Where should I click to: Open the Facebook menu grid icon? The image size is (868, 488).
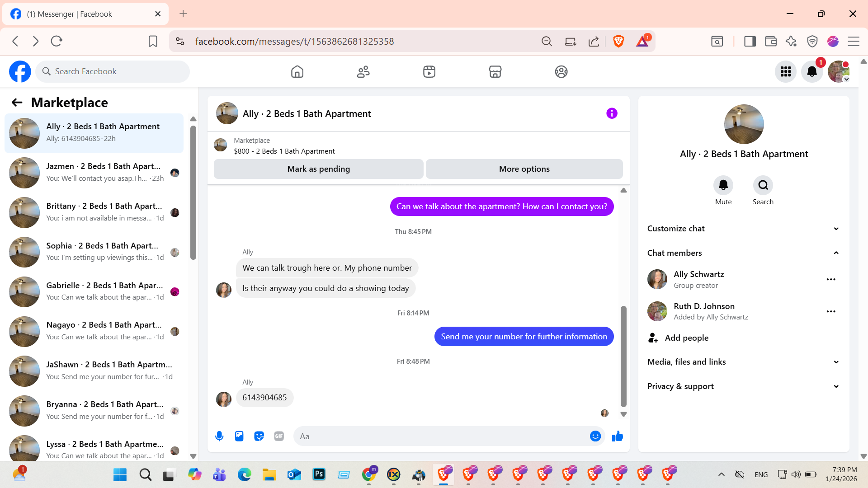(x=786, y=71)
